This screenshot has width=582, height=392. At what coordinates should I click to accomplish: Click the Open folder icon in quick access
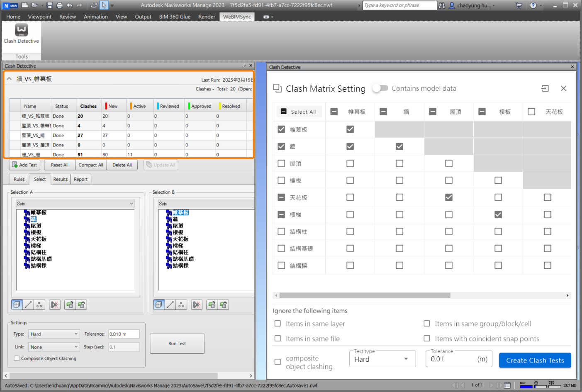point(35,5)
